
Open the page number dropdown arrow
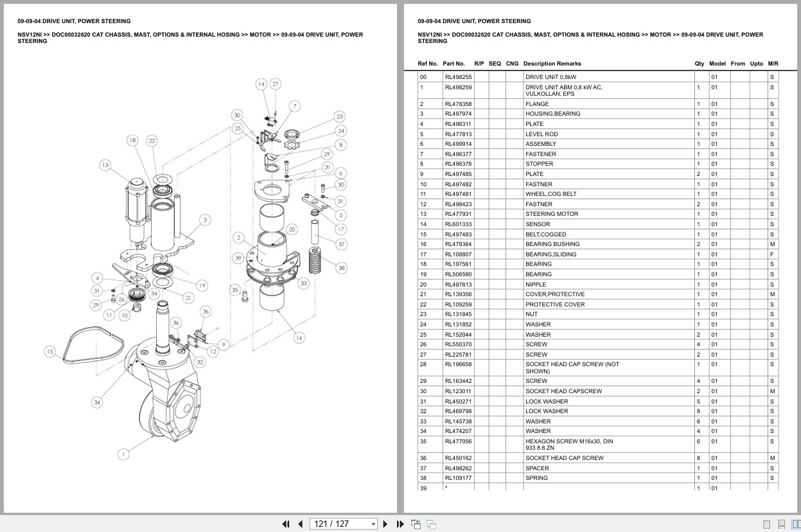click(373, 524)
